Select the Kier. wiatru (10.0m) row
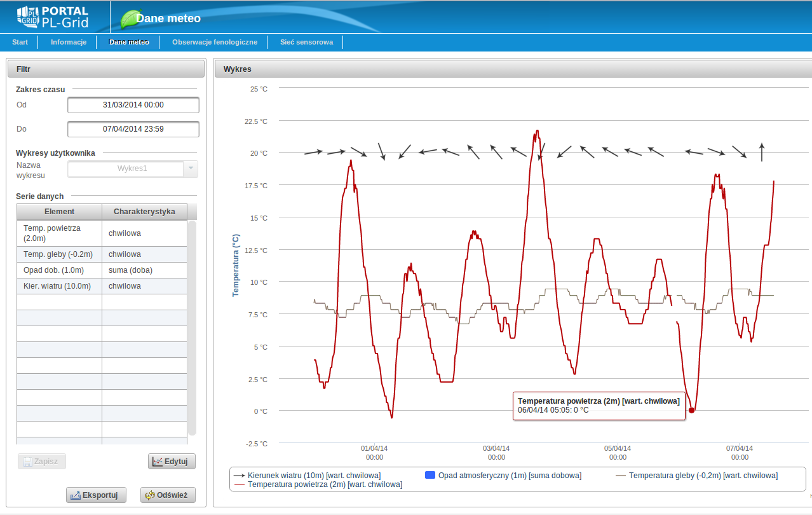This screenshot has height=515, width=812. tap(102, 286)
